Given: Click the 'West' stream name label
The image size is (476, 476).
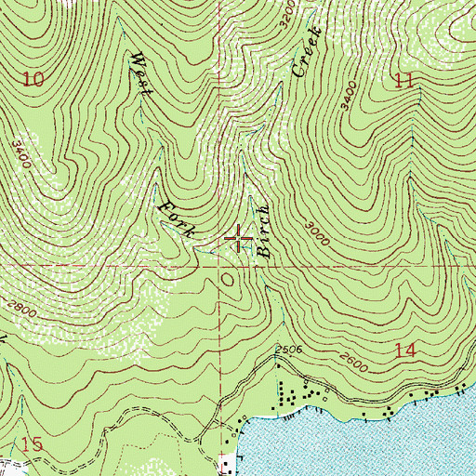Looking at the screenshot, I should pyautogui.click(x=140, y=73).
